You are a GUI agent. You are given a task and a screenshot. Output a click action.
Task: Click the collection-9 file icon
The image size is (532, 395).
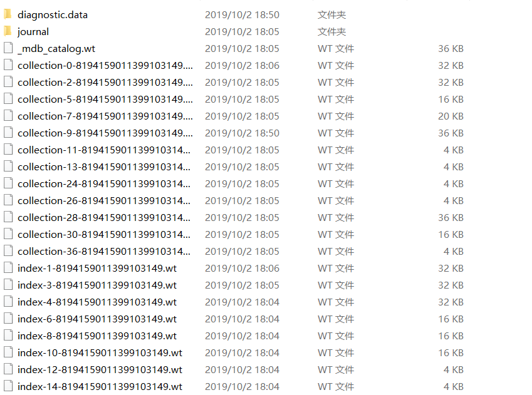pyautogui.click(x=8, y=133)
